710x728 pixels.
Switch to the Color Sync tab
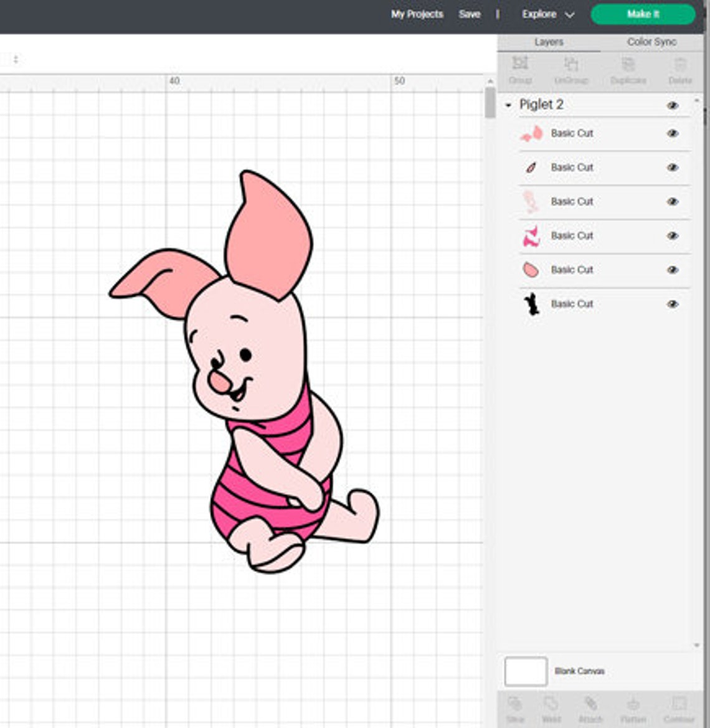tap(651, 42)
